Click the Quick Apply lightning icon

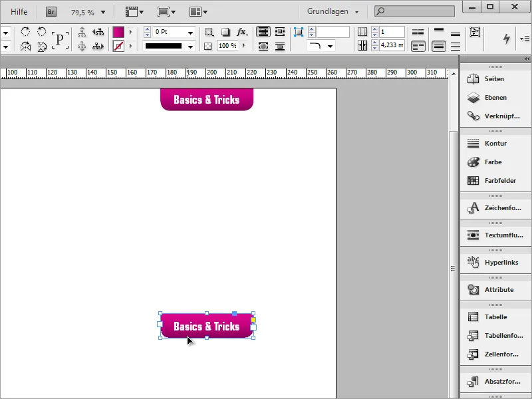(507, 39)
